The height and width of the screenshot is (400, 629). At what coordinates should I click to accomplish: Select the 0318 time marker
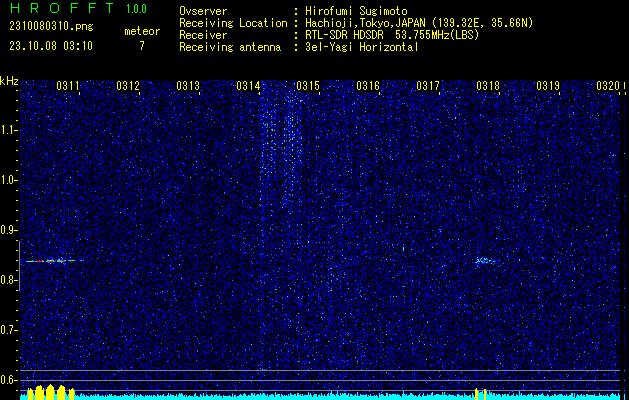pyautogui.click(x=487, y=87)
